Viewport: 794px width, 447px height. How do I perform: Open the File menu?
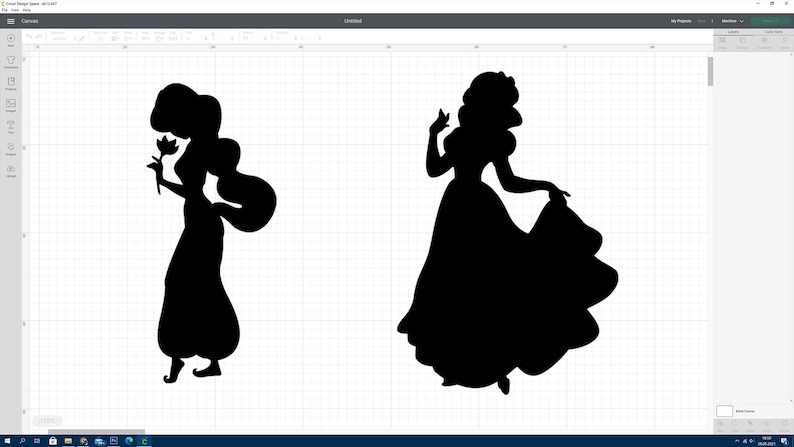pos(5,10)
